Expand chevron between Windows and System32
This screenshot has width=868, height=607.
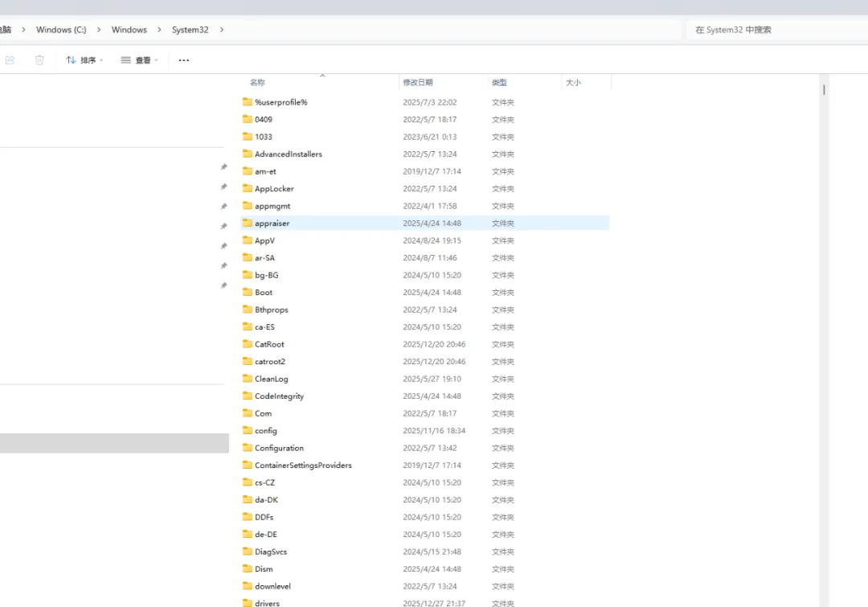pos(159,30)
